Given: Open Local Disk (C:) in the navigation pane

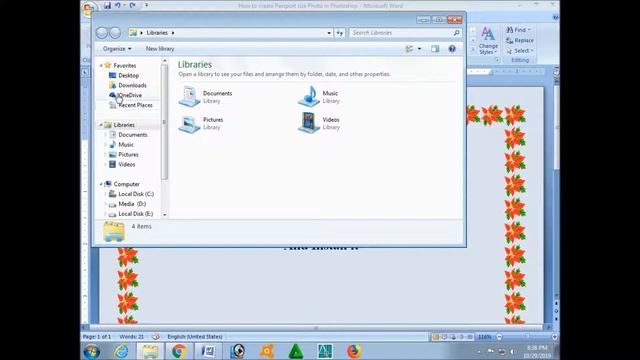Looking at the screenshot, I should [131, 194].
